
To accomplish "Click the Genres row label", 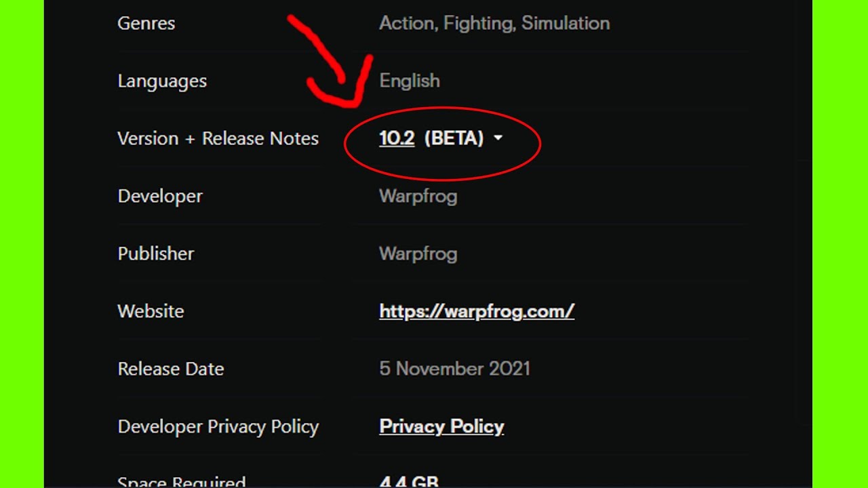I will click(x=146, y=23).
